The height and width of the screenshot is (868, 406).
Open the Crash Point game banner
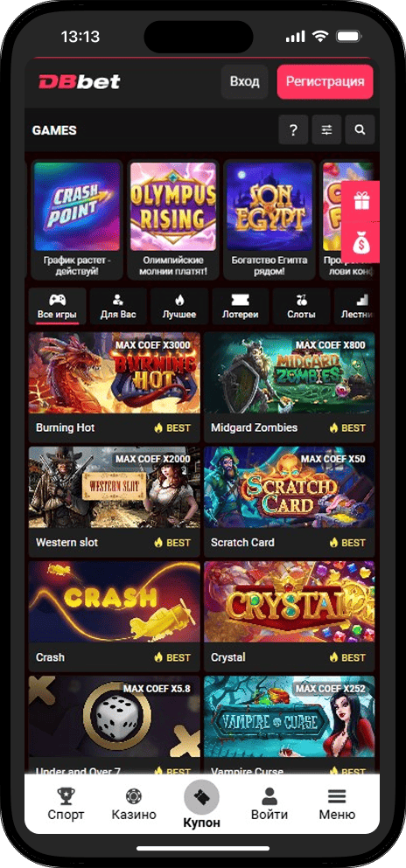point(77,219)
